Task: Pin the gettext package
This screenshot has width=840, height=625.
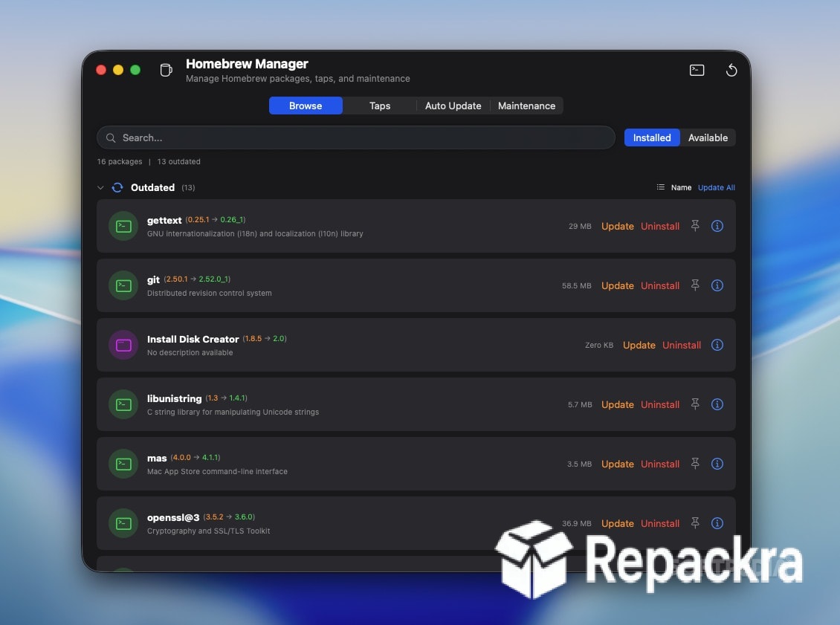Action: [695, 226]
